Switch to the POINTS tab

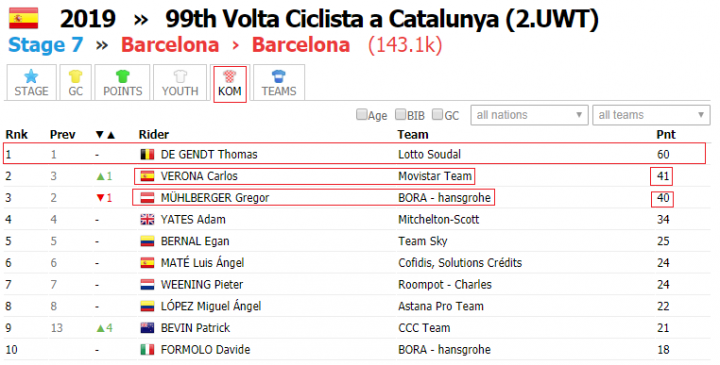[x=123, y=83]
